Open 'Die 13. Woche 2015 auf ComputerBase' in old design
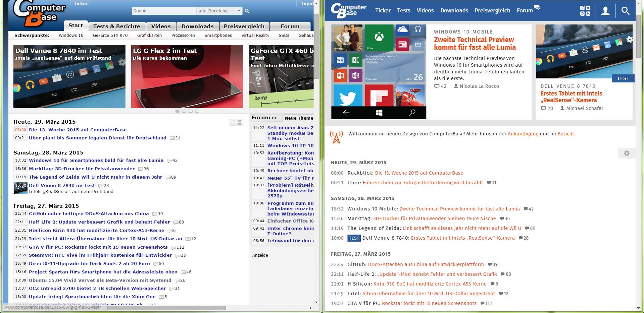 tap(78, 130)
